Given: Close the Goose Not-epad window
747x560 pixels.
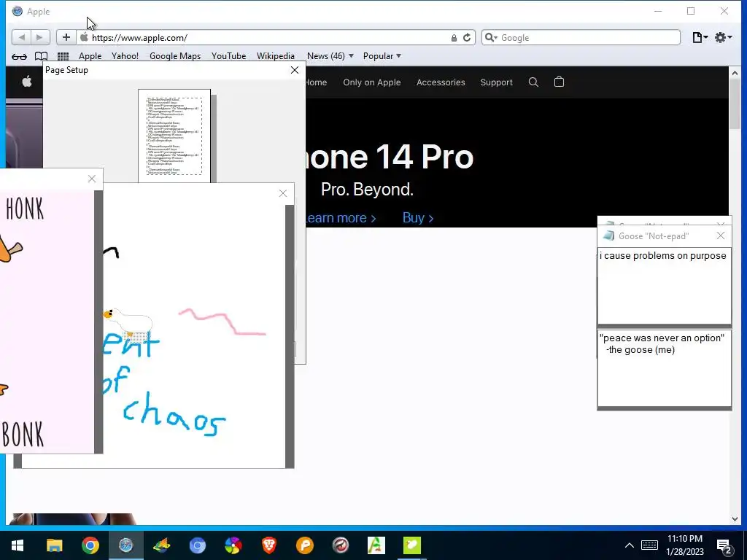Looking at the screenshot, I should click(x=721, y=236).
